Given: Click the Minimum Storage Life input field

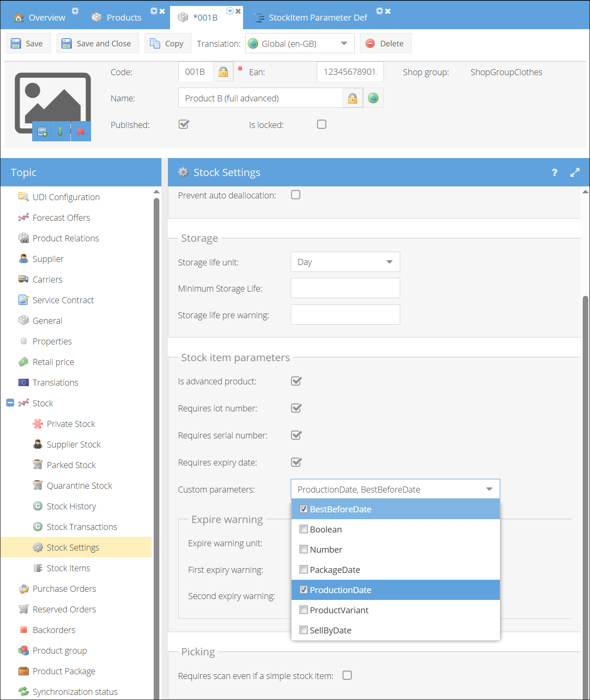Looking at the screenshot, I should click(x=345, y=288).
